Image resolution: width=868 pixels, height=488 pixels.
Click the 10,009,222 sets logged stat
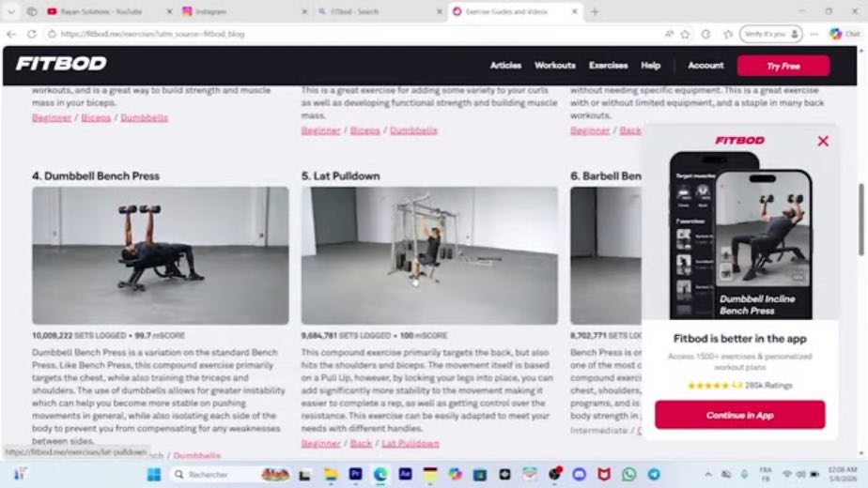click(109, 335)
